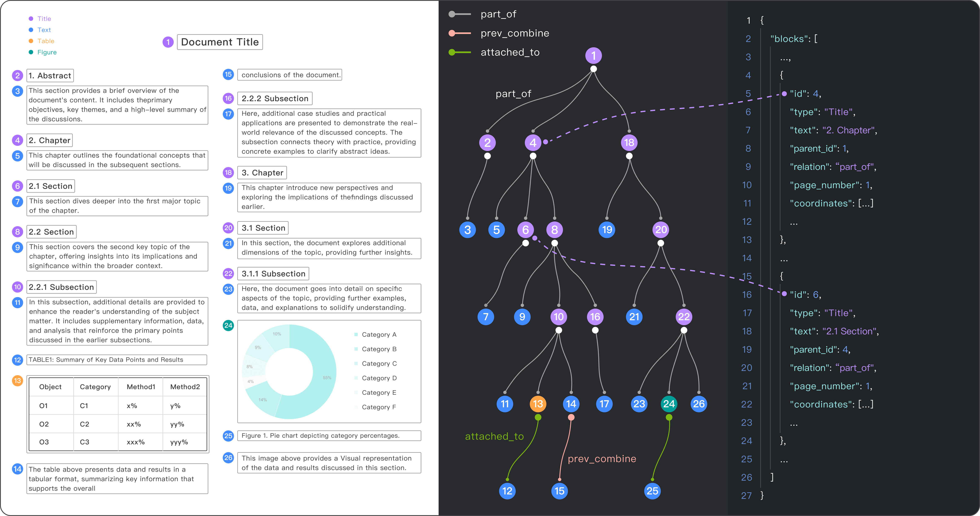The height and width of the screenshot is (516, 980).
Task: Select the '"parent_id": 4,' JSON line
Action: pos(820,349)
